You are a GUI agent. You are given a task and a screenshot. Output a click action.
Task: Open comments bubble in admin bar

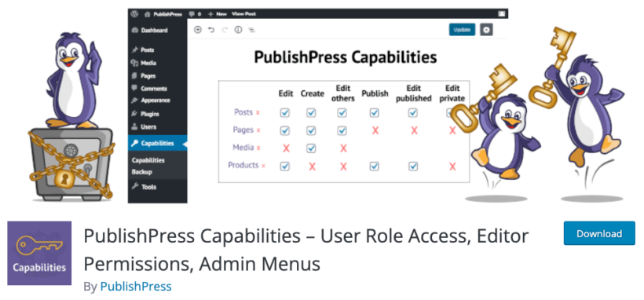pos(195,14)
